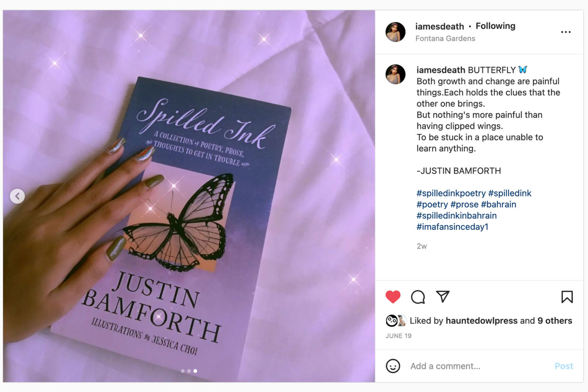The width and height of the screenshot is (588, 392).
Task: View hauntedowlpress profile from likes
Action: coord(481,321)
